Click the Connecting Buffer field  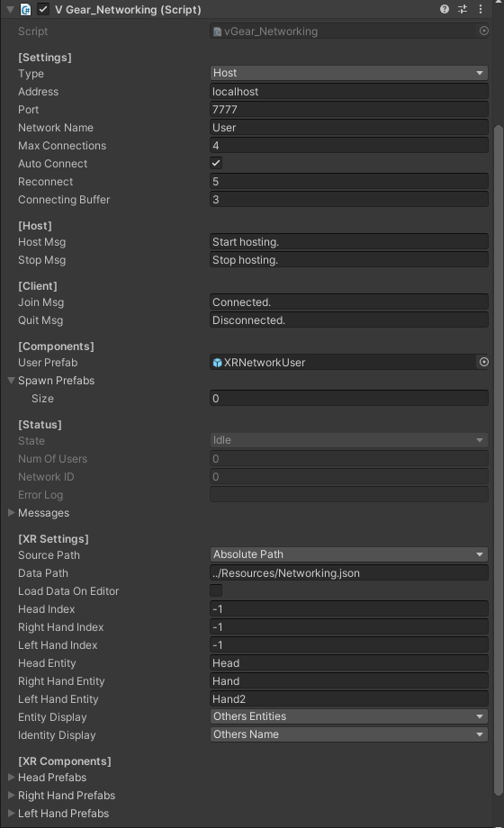pyautogui.click(x=348, y=199)
